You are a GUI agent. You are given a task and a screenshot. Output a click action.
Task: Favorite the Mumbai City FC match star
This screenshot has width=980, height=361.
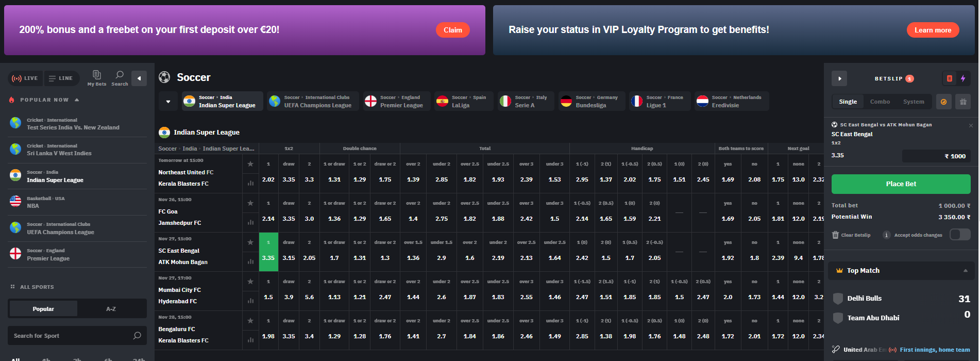point(250,282)
